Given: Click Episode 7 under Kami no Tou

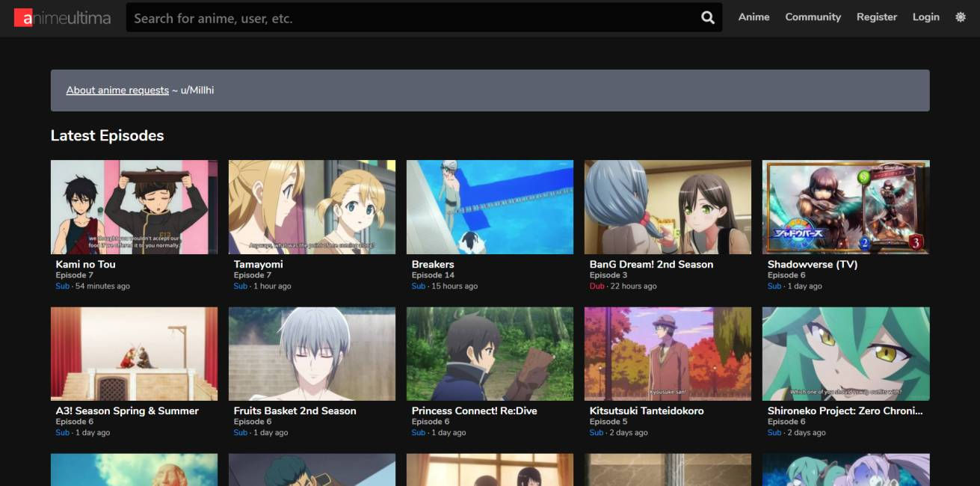Looking at the screenshot, I should (x=74, y=275).
